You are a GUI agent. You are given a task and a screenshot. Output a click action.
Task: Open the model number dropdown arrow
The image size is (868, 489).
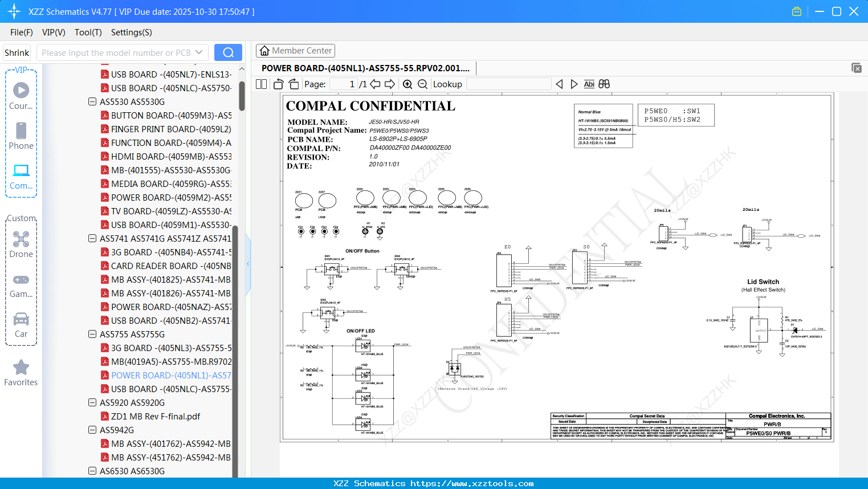(x=199, y=52)
